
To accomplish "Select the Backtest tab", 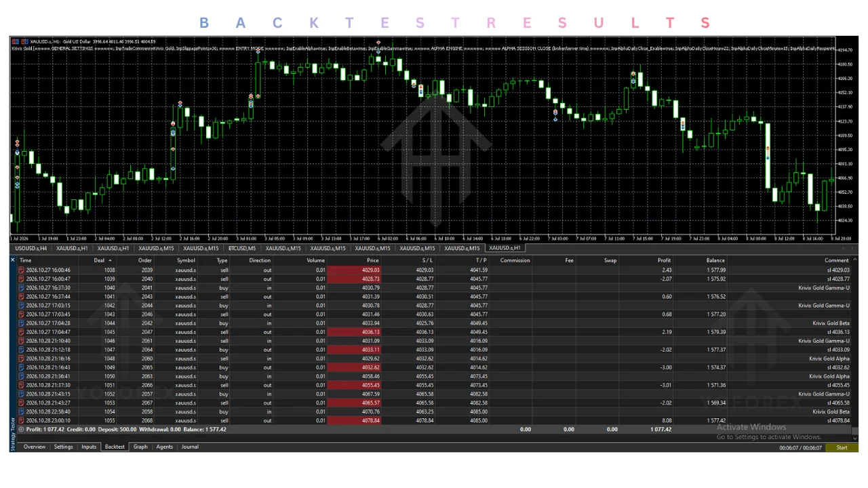I will click(115, 447).
